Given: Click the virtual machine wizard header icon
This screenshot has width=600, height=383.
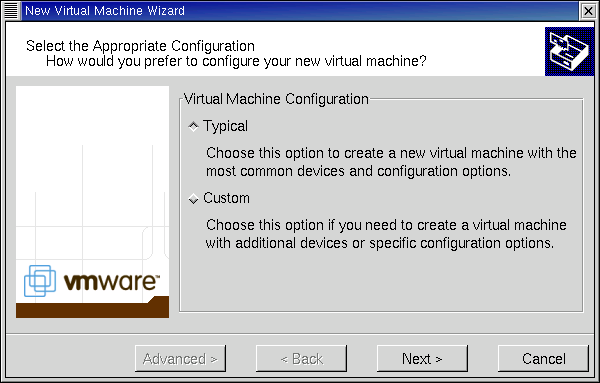Looking at the screenshot, I should click(569, 51).
